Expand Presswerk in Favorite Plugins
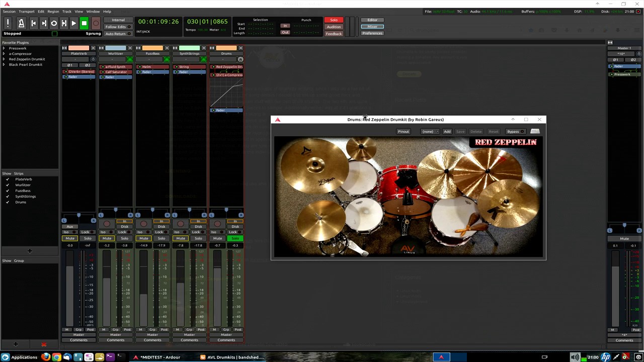644x362 pixels. pos(4,48)
